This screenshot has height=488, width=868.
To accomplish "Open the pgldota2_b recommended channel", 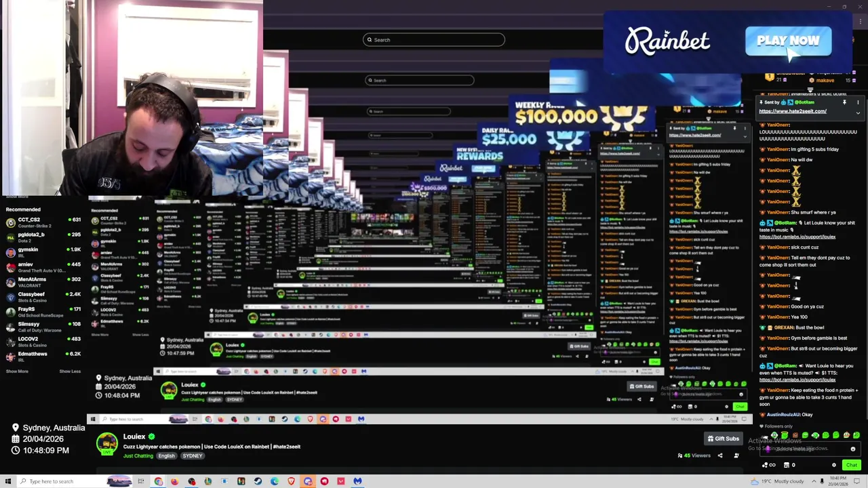I will [43, 237].
